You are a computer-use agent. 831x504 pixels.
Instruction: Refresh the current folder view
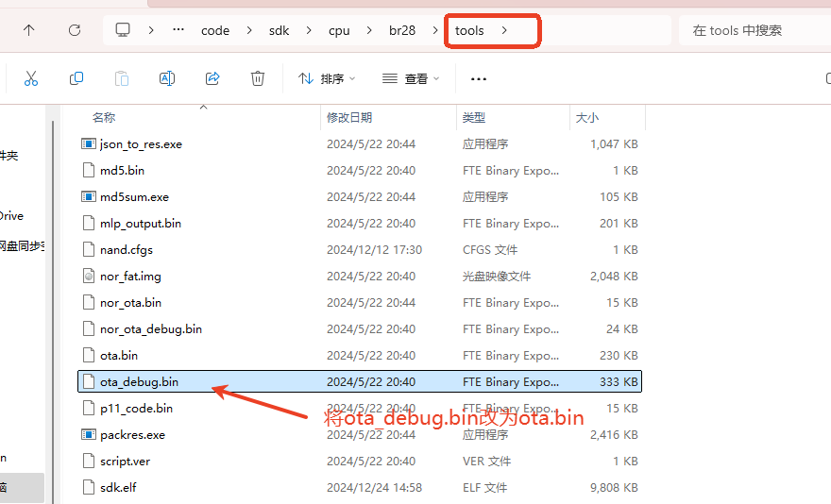[75, 30]
